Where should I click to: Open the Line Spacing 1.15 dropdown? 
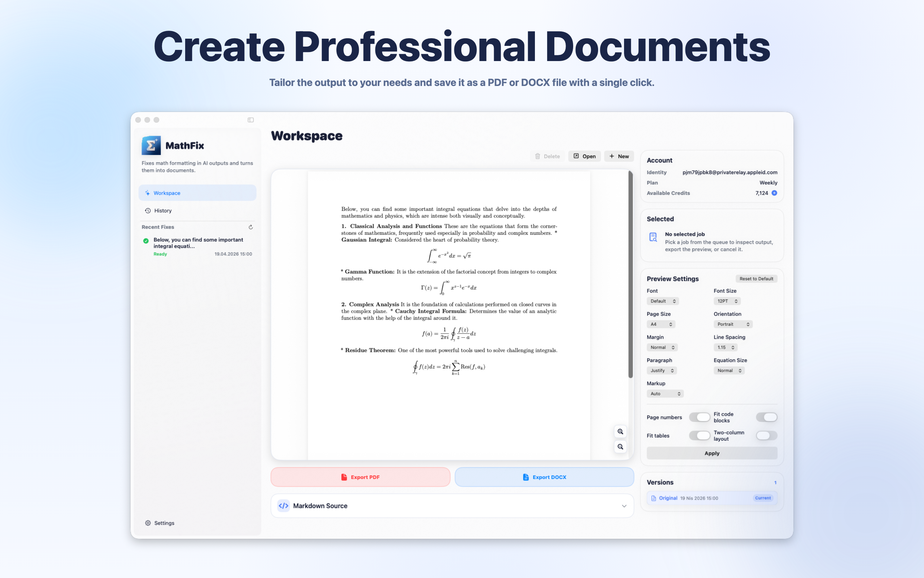coord(725,348)
